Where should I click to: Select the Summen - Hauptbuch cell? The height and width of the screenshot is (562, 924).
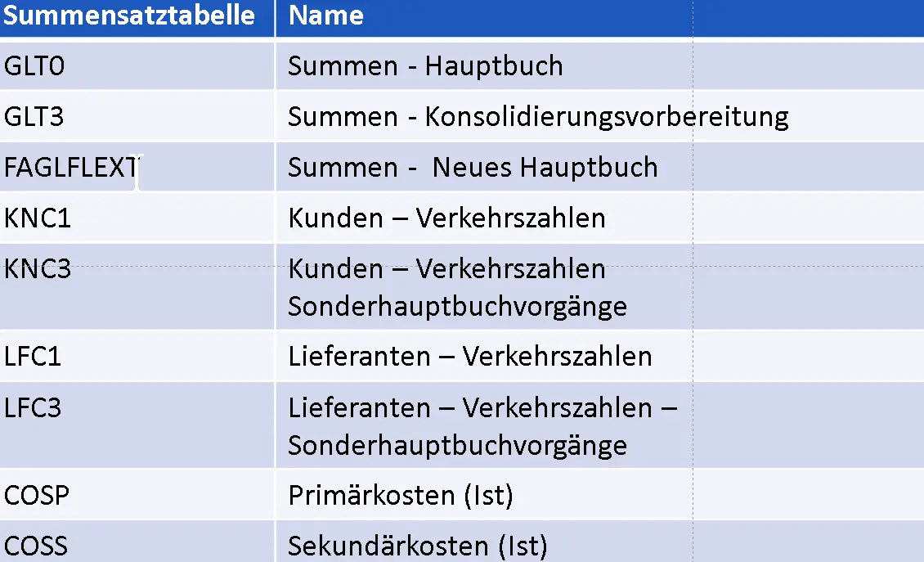[425, 65]
